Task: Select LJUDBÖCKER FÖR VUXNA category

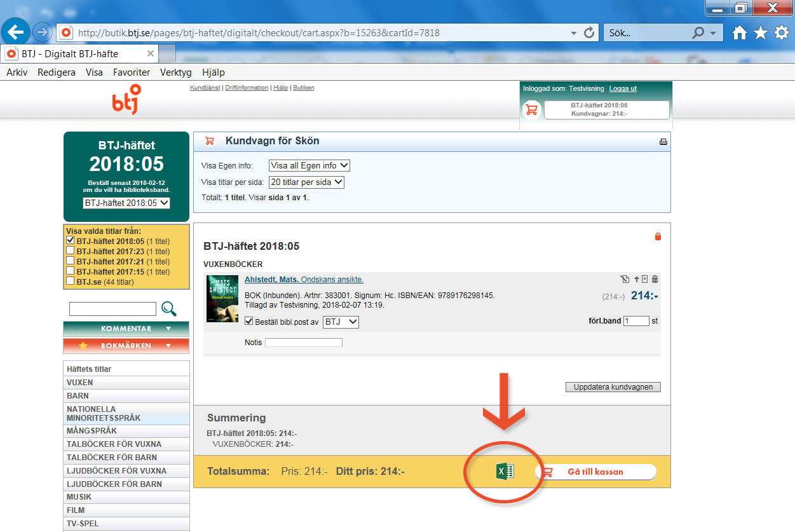Action: pos(126,471)
